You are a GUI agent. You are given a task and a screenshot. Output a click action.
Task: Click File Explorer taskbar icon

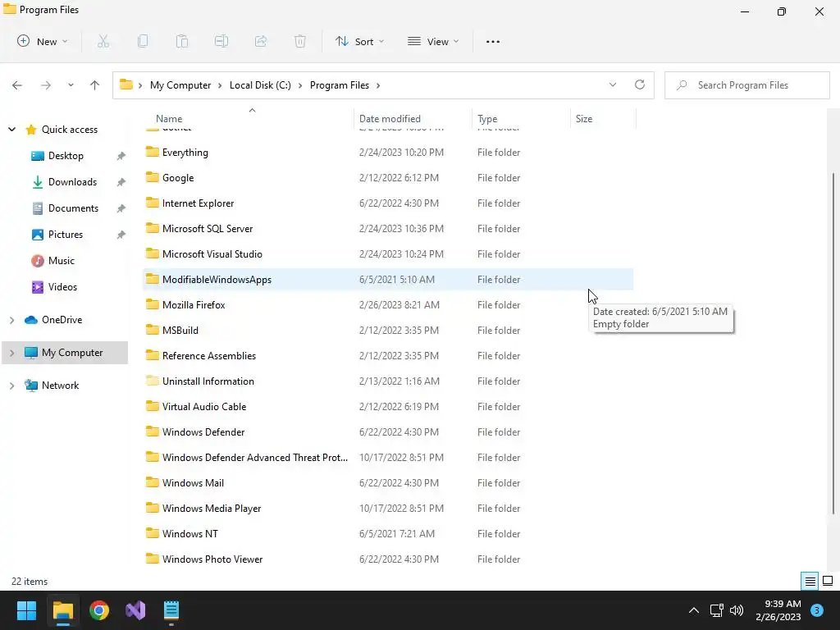point(63,610)
